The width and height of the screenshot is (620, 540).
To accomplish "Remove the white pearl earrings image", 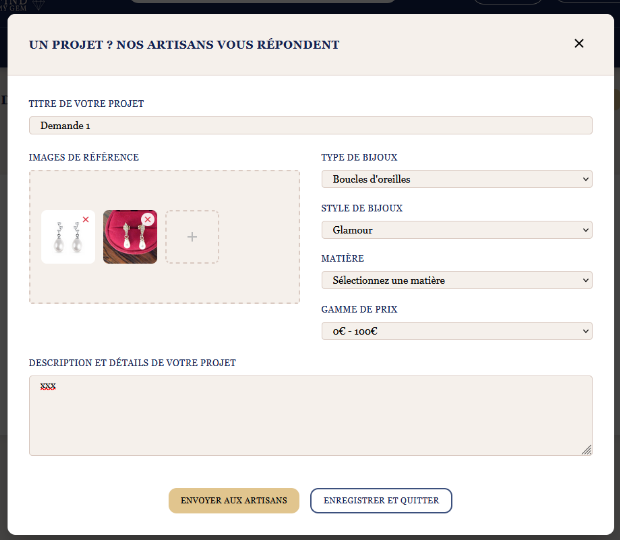I will tap(86, 219).
